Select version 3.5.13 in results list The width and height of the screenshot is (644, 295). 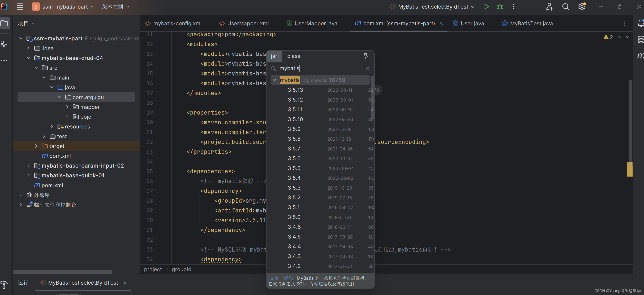point(295,90)
